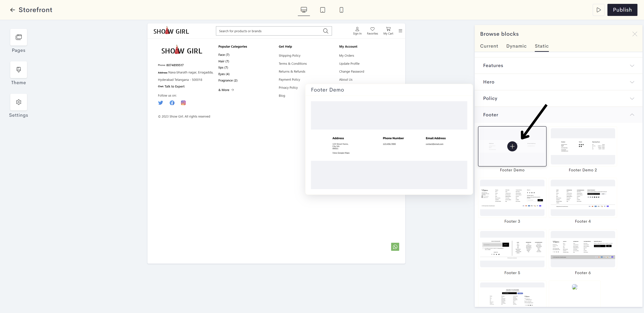
Task: Expand the Hero section
Action: (558, 82)
